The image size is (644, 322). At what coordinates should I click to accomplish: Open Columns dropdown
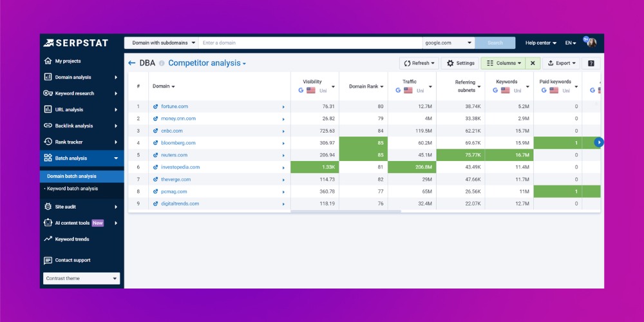tap(504, 63)
